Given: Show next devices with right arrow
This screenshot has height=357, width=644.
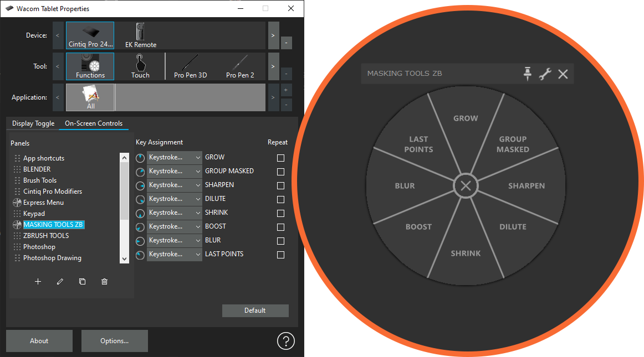Looking at the screenshot, I should tap(274, 35).
